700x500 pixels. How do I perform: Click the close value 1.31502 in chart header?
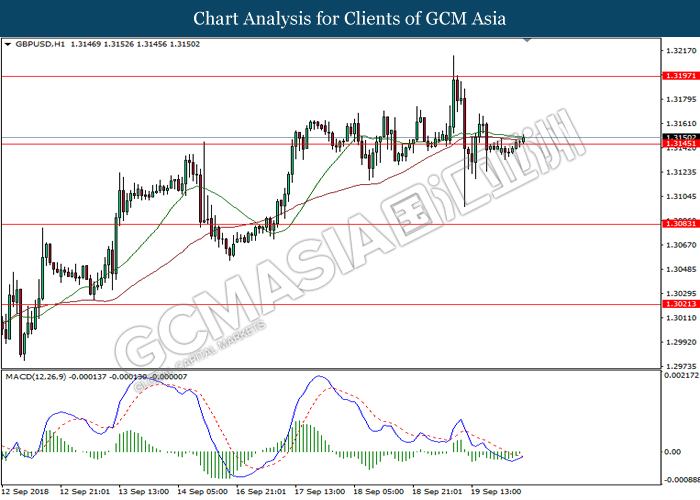(x=185, y=44)
